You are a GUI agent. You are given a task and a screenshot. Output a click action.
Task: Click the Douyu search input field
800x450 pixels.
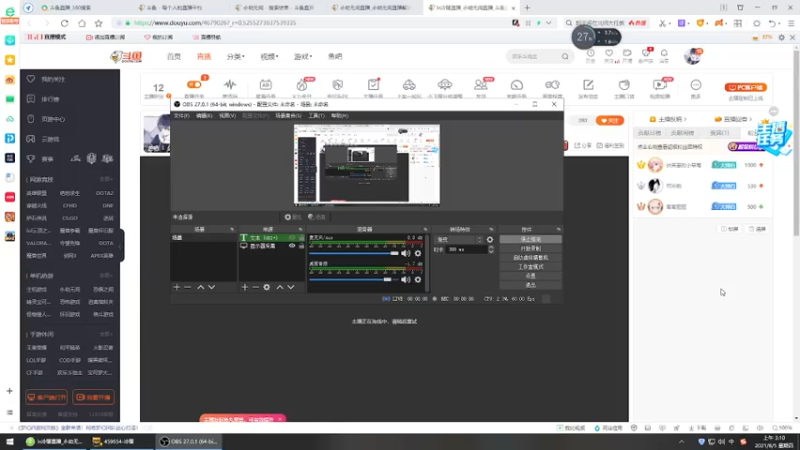point(533,57)
